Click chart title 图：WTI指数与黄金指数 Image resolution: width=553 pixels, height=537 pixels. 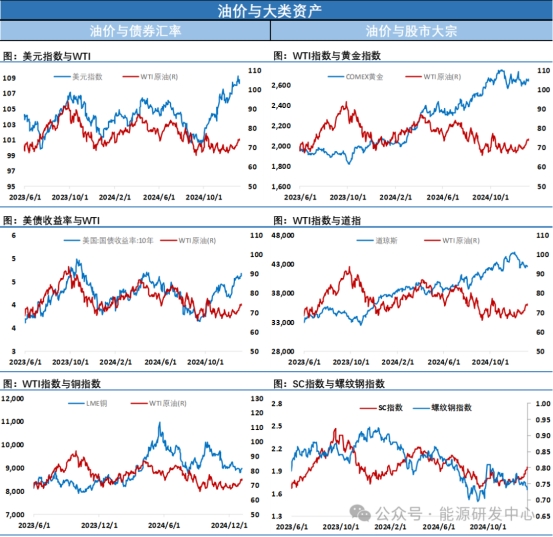point(327,56)
